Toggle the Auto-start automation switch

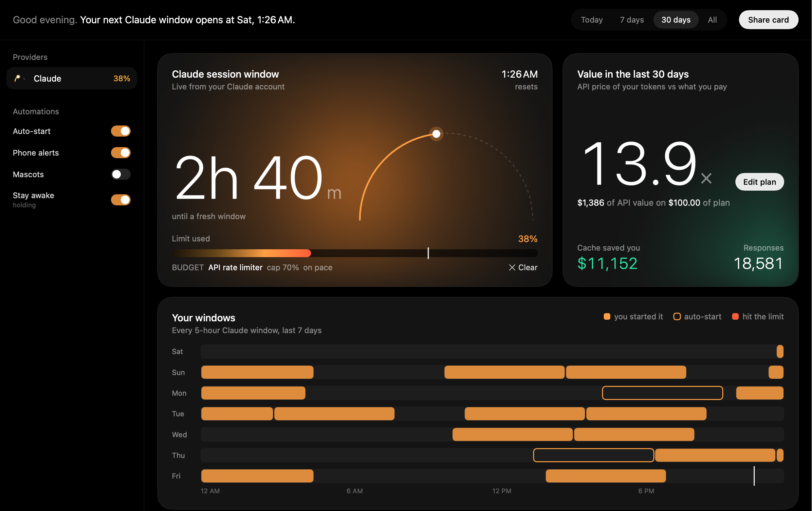click(x=121, y=131)
